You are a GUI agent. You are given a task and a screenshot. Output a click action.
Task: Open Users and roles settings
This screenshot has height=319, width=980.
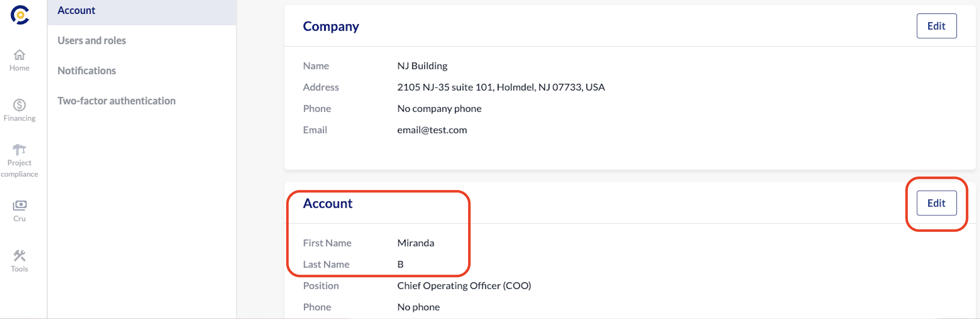[92, 40]
